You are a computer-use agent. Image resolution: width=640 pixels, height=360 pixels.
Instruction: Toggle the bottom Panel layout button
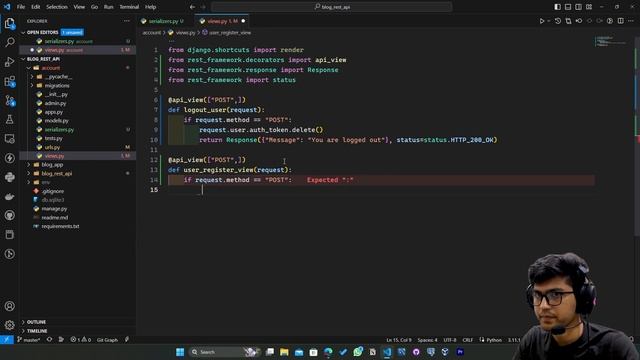tap(568, 7)
